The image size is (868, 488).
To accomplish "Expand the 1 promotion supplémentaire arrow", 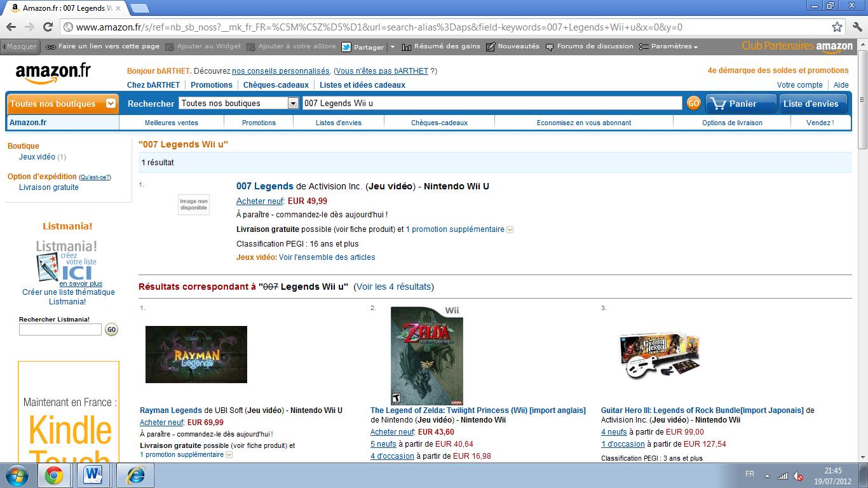I will tap(510, 229).
